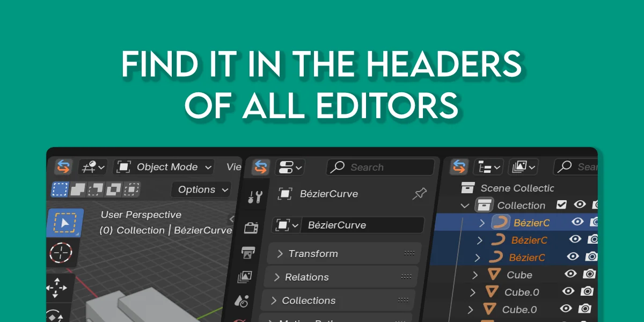Open the Object Mode dropdown

click(163, 167)
